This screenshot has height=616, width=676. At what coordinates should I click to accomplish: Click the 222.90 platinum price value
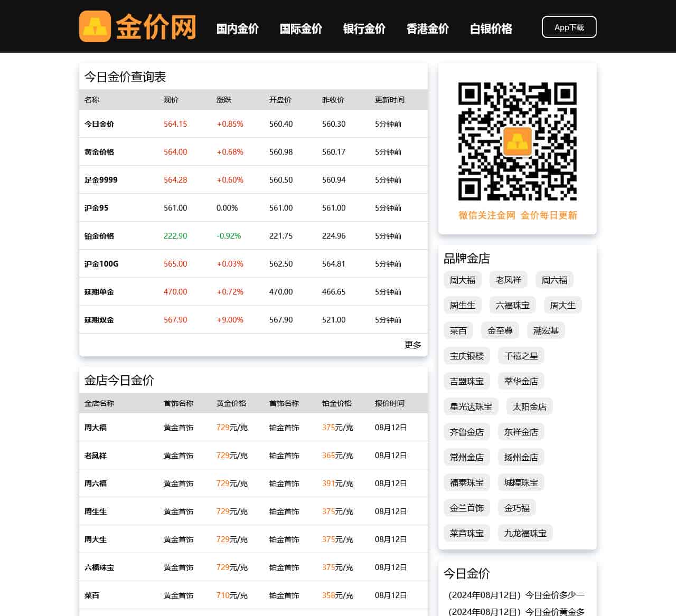click(x=175, y=236)
